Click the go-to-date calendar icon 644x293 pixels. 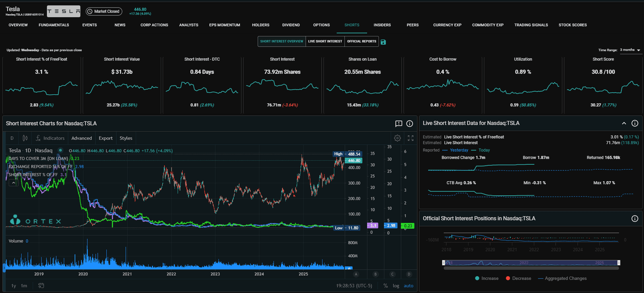(41, 286)
